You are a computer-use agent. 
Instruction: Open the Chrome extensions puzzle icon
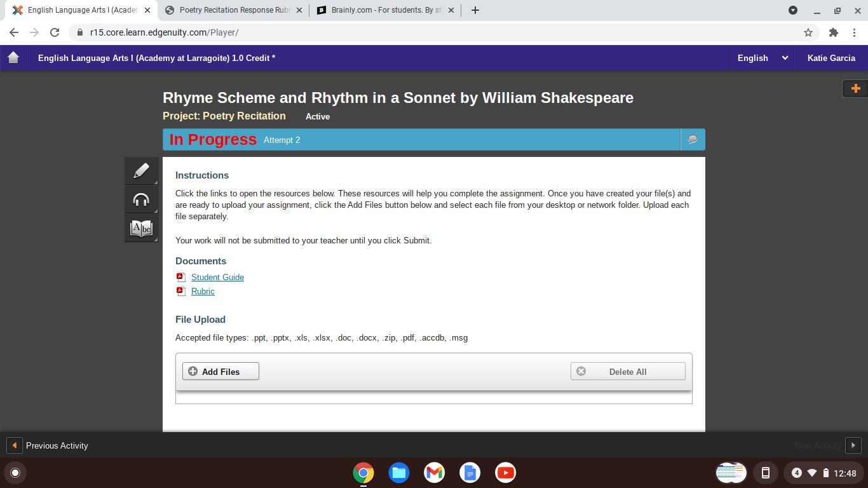[x=834, y=32]
